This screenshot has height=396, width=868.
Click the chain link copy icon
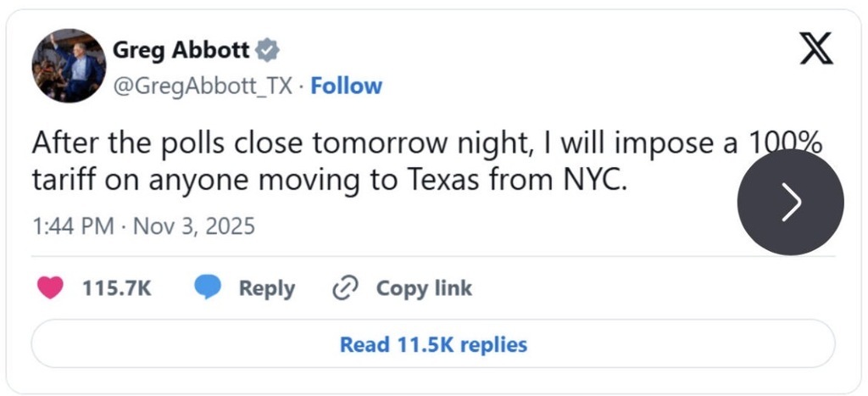click(345, 288)
